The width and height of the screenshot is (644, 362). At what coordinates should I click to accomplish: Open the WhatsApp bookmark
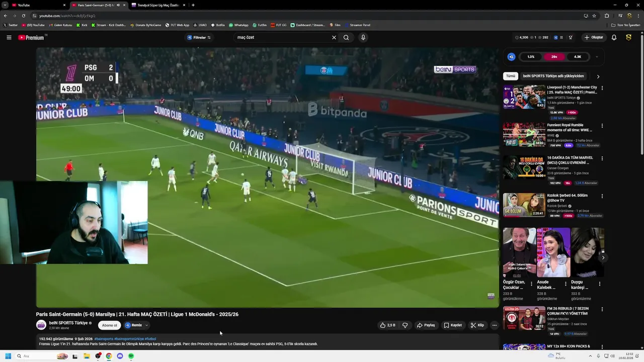pos(238,25)
